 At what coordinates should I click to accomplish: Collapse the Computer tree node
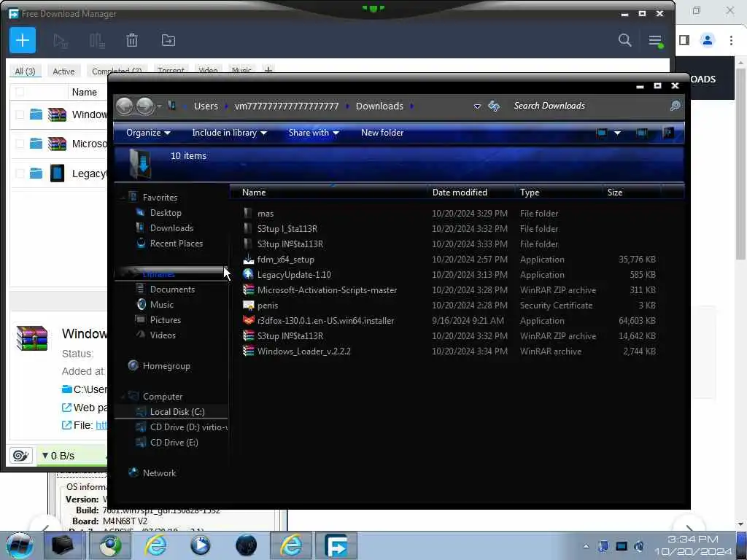[123, 396]
